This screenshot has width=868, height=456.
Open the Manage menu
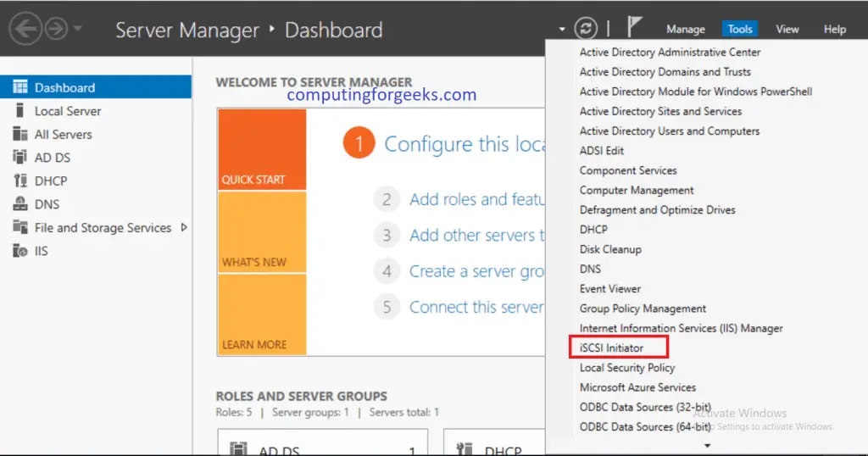pos(685,30)
